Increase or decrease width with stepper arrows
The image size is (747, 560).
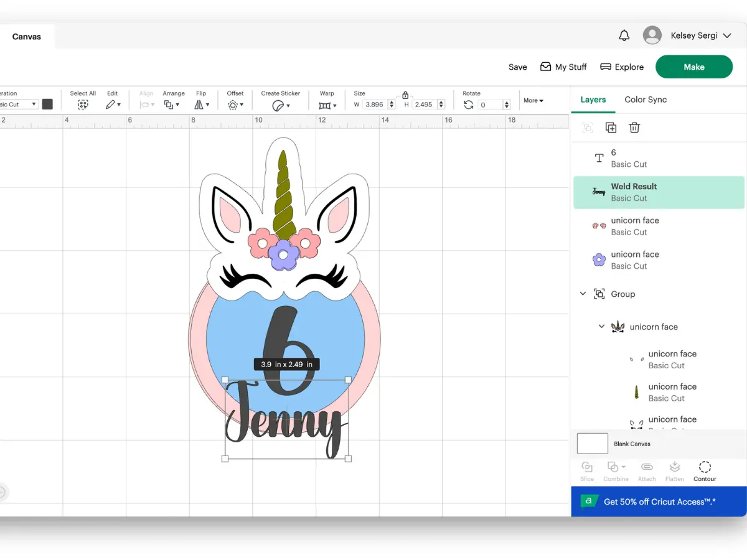pyautogui.click(x=392, y=105)
